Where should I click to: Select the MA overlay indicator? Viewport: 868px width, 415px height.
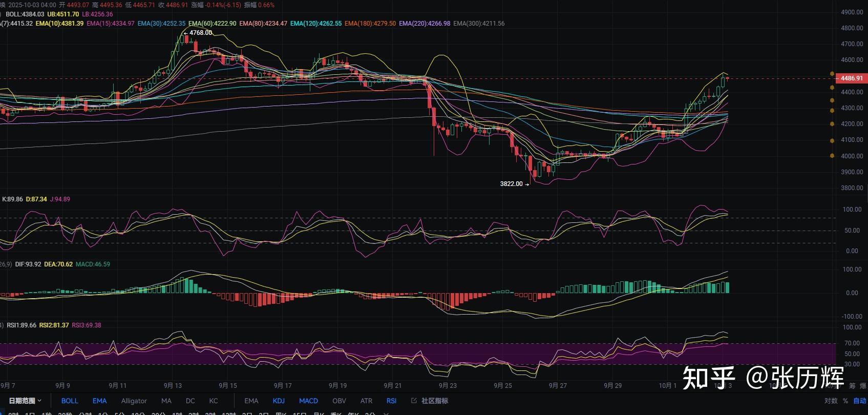(x=166, y=401)
